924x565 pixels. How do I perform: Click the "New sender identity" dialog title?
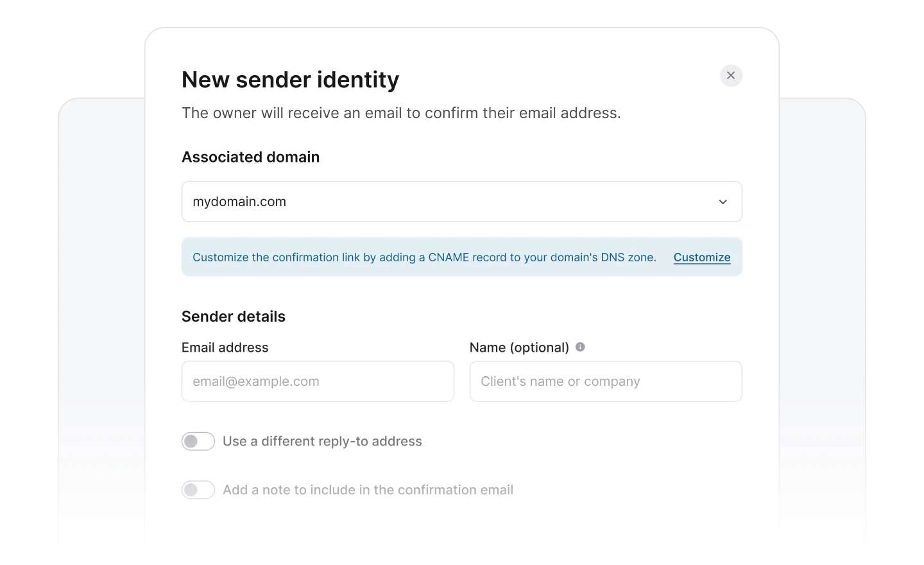(290, 80)
